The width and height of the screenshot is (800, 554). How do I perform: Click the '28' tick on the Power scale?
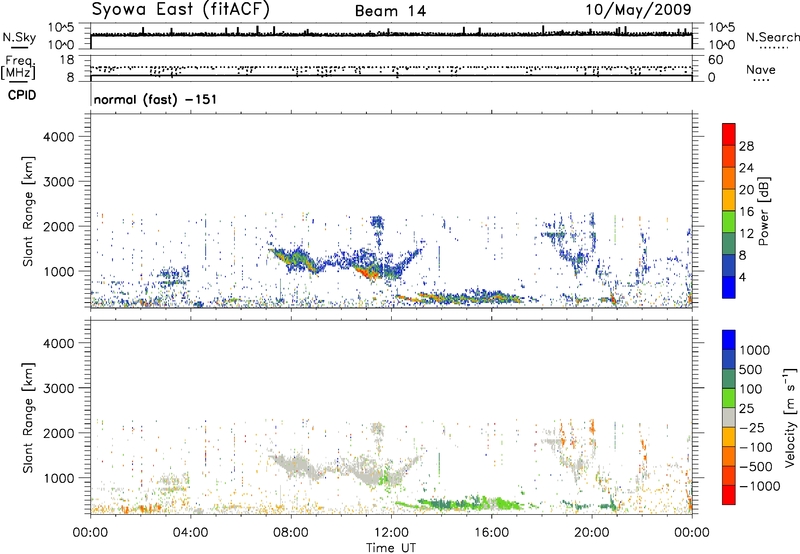coord(746,146)
